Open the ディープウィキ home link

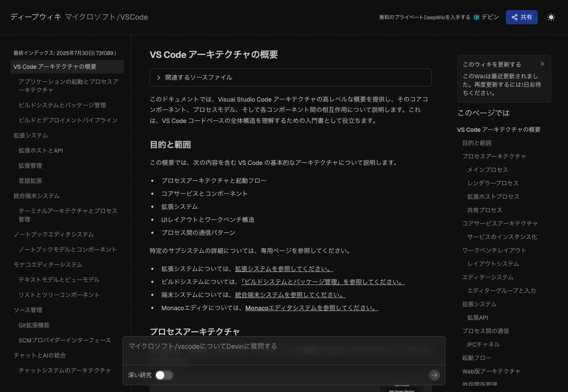(x=36, y=17)
